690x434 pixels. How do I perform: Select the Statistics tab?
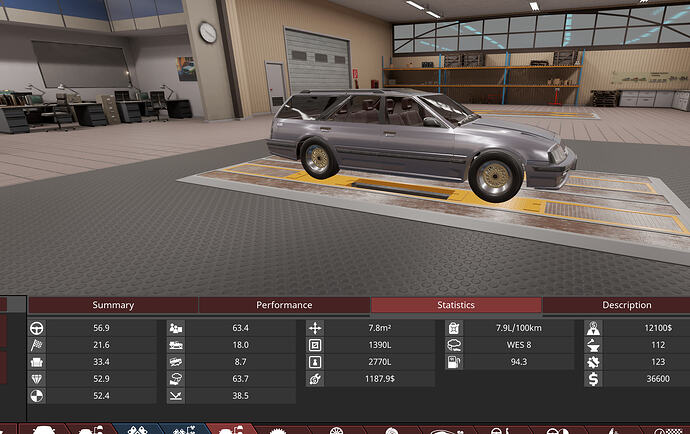(456, 305)
